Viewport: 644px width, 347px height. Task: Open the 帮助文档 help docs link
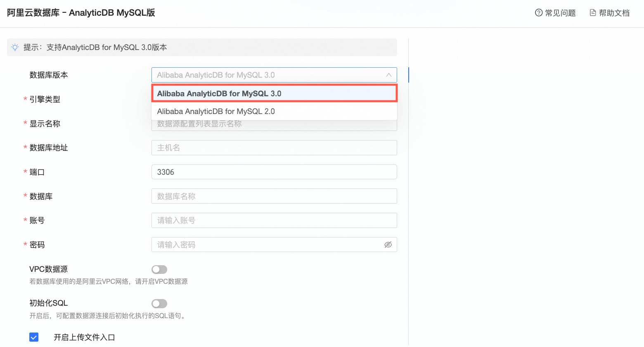pyautogui.click(x=610, y=13)
